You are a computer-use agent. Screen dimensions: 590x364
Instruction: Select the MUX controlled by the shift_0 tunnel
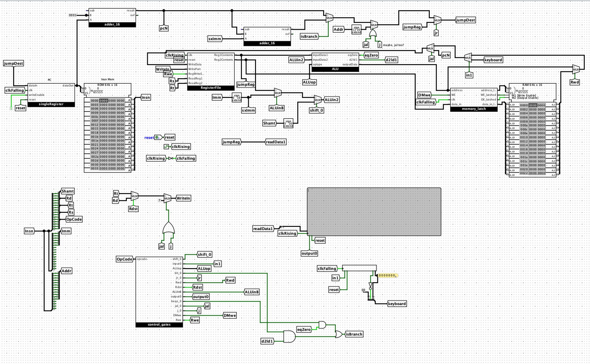click(x=317, y=100)
